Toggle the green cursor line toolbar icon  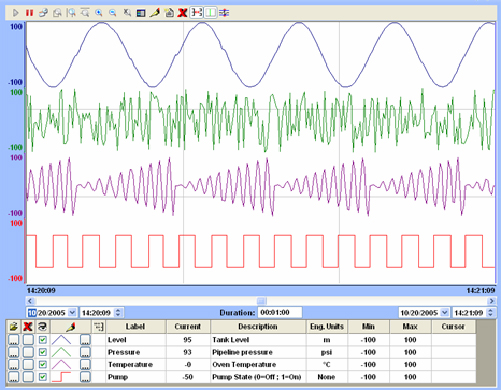(x=210, y=13)
